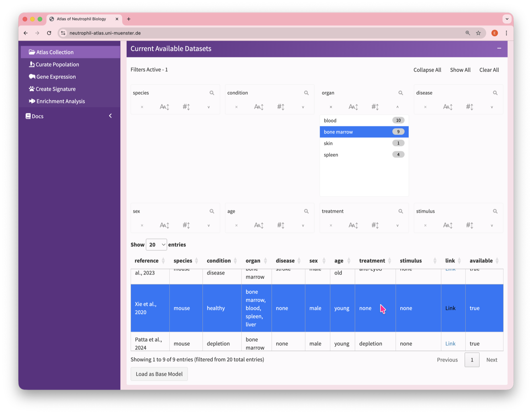Click the search icon in treatment filter
Image resolution: width=532 pixels, height=414 pixels.
(400, 211)
